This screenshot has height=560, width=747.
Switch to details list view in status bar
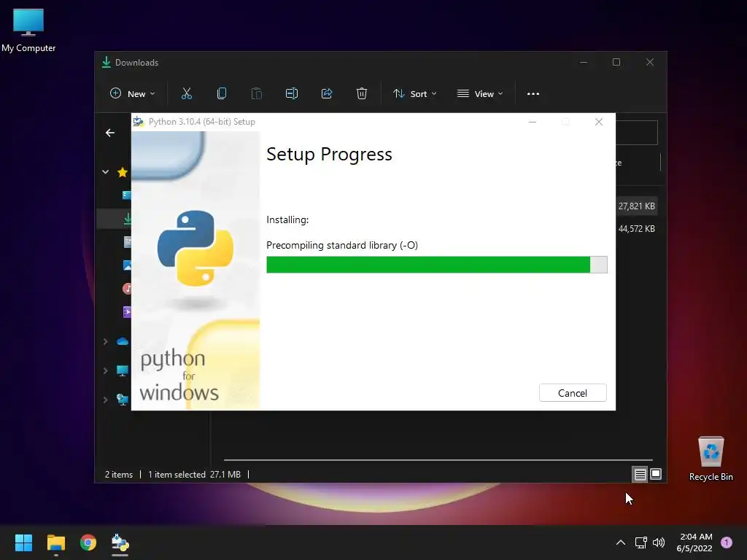640,474
